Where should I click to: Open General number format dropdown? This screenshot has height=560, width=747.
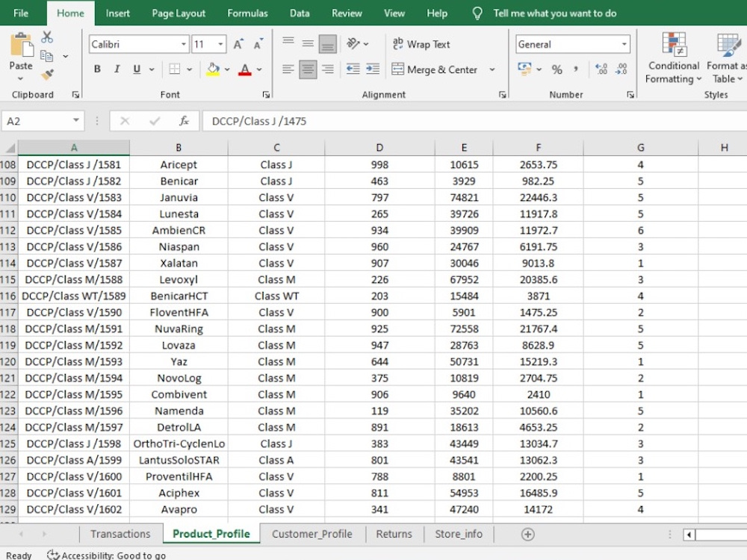click(x=624, y=44)
